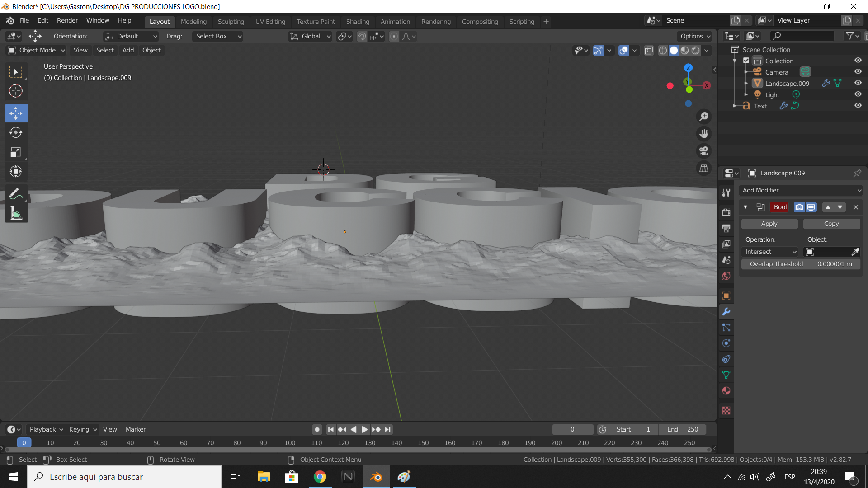The image size is (868, 488).
Task: Copy the Boolean modifier
Action: (831, 224)
